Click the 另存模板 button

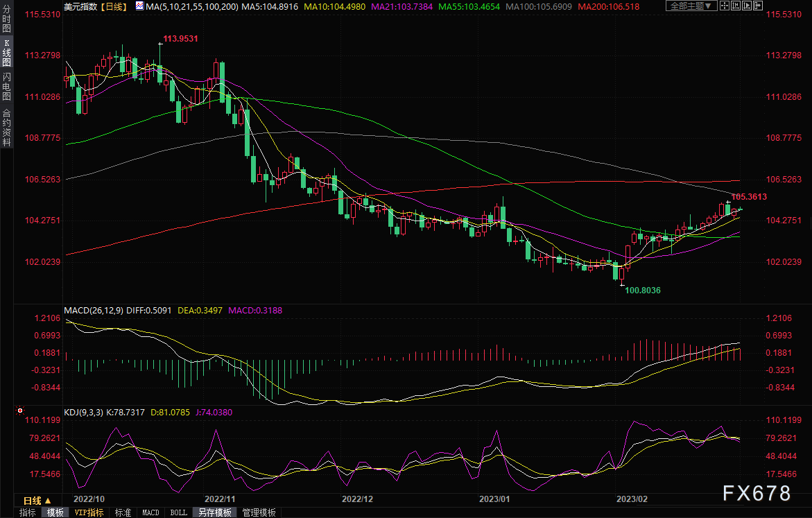point(215,512)
